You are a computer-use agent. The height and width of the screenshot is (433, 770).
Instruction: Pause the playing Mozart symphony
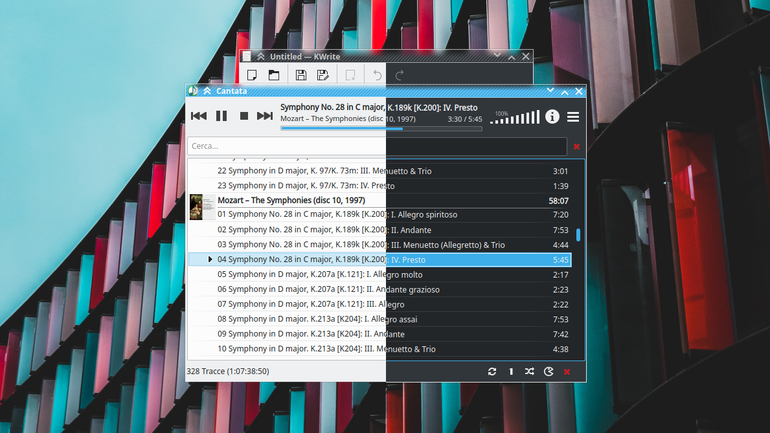(x=221, y=116)
